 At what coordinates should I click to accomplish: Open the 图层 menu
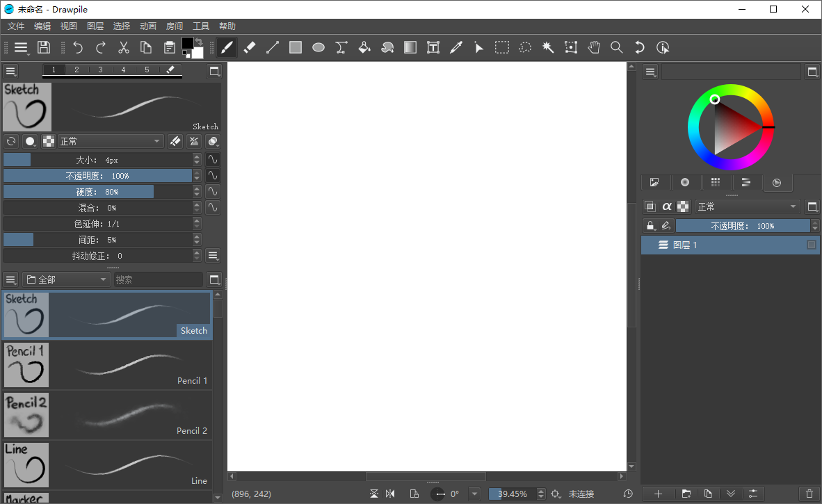coord(95,26)
